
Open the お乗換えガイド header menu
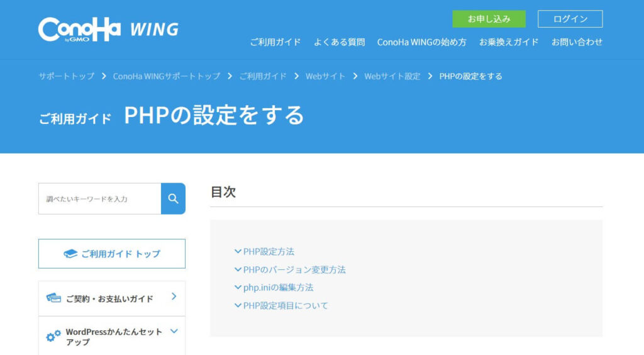tap(509, 42)
